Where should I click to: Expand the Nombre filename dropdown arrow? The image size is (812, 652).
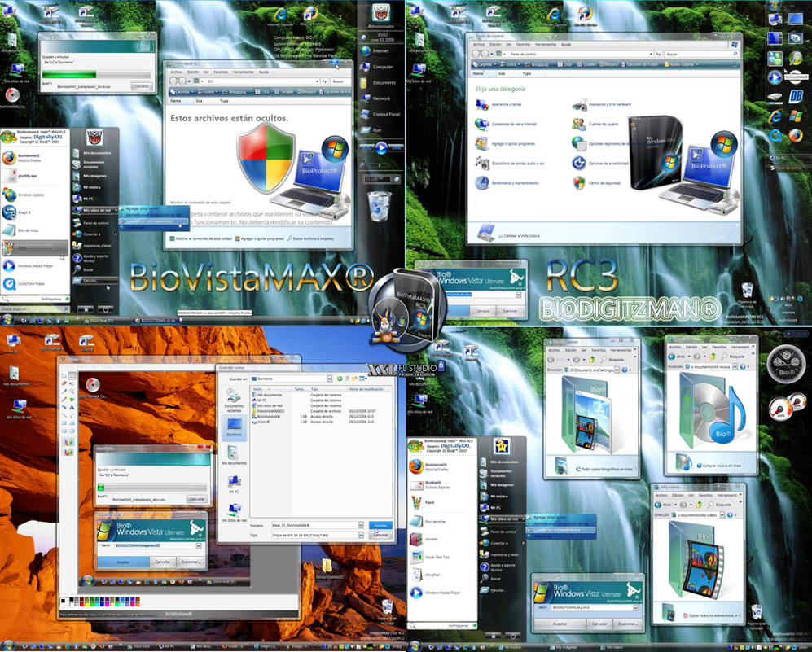[x=361, y=525]
